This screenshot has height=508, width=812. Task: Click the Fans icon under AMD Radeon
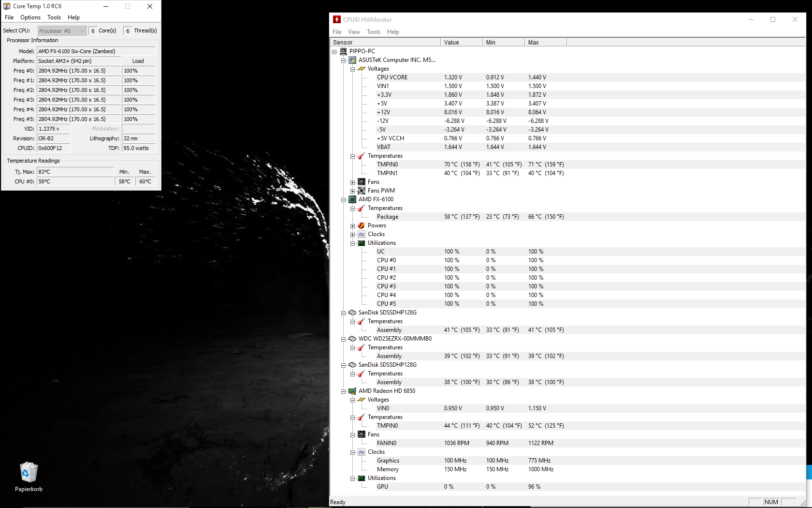pyautogui.click(x=362, y=434)
